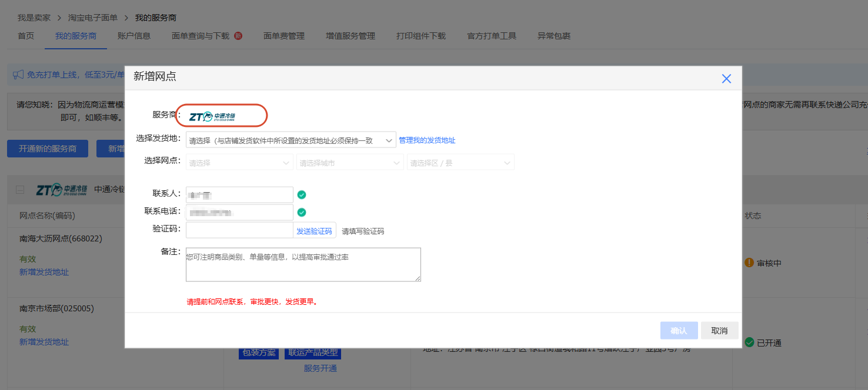This screenshot has width=868, height=390.
Task: Open the 选择城市 dropdown
Action: tap(350, 163)
